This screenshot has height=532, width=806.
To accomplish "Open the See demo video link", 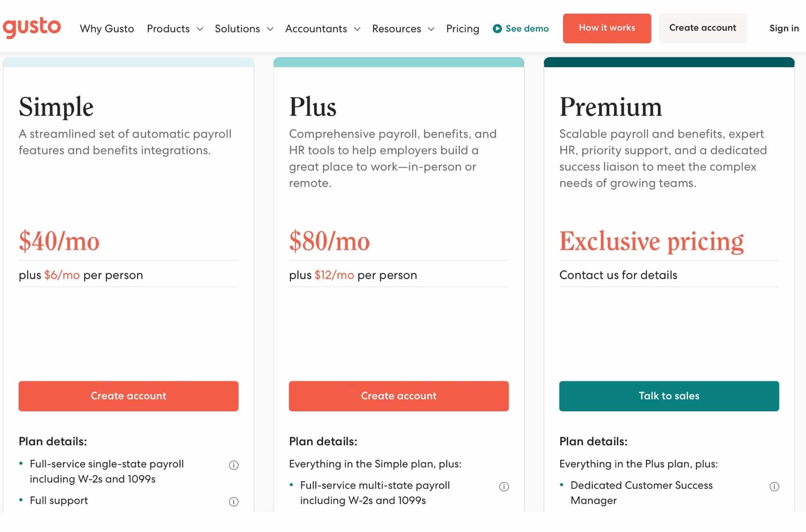I will pos(527,28).
